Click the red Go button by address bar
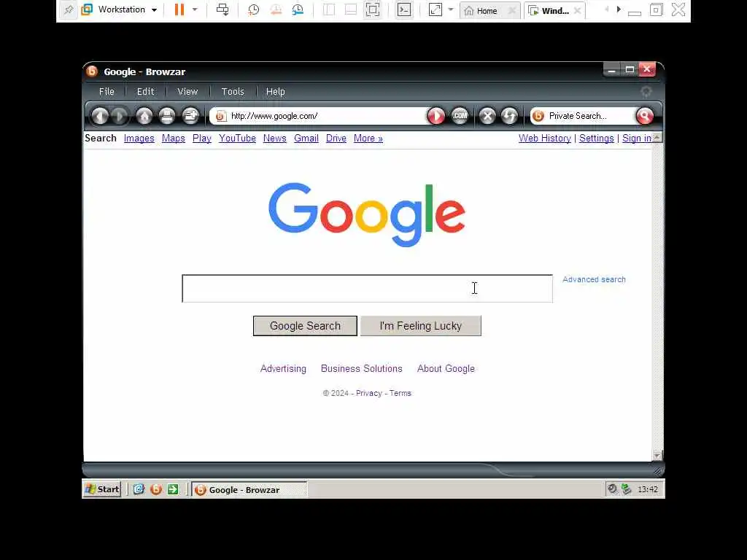 click(x=436, y=116)
